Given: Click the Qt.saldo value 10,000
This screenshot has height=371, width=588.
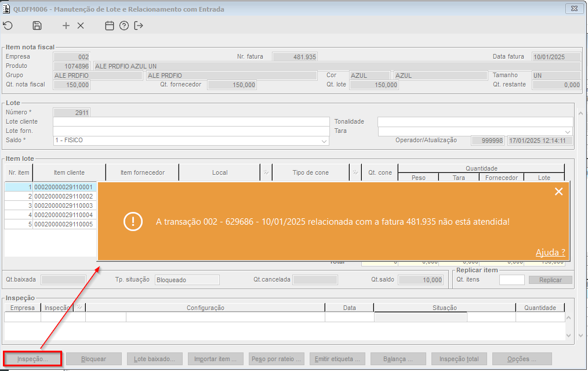Looking at the screenshot, I should click(421, 280).
